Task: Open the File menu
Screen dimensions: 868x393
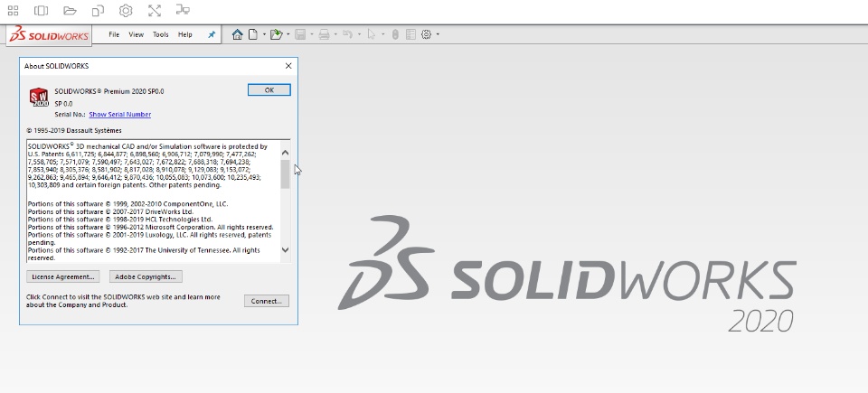Action: click(x=114, y=34)
